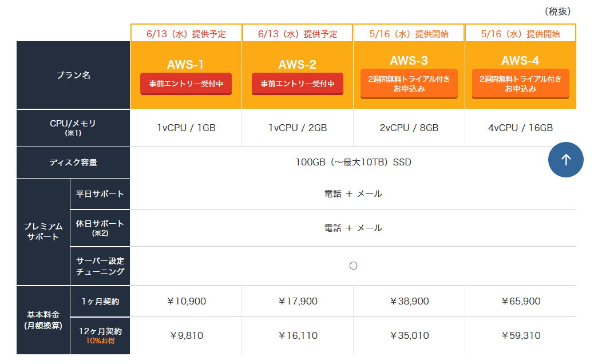Click AWS-3 date label 5/16（水）提供開始

tap(409, 34)
